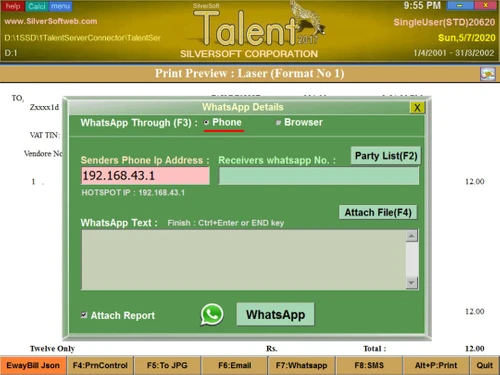Send using the WhatsApp button
The height and width of the screenshot is (375, 500).
tap(275, 314)
